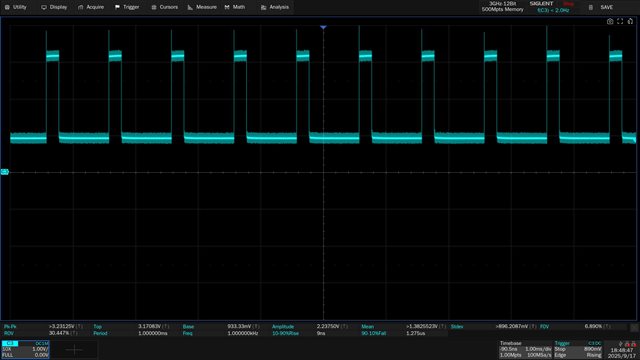
Task: Click the screenshot camera icon
Action: pos(610,22)
